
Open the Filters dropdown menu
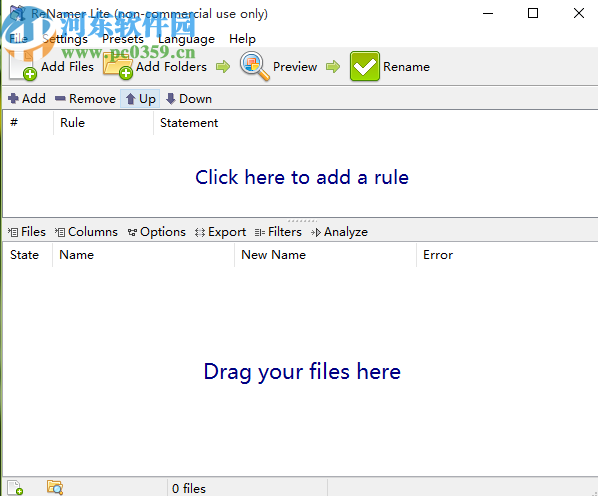click(x=278, y=232)
